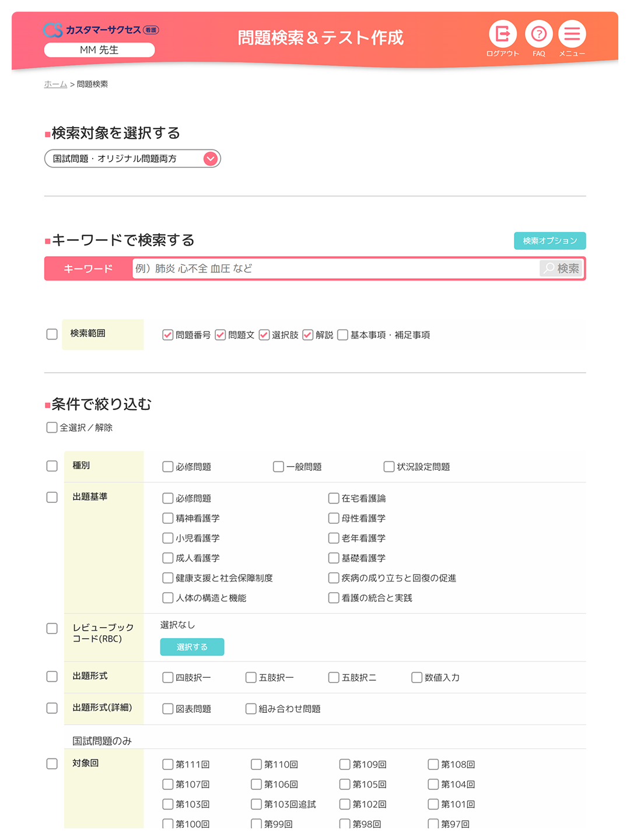Select the 図表問題 checkbox
This screenshot has height=840, width=630.
coord(167,709)
